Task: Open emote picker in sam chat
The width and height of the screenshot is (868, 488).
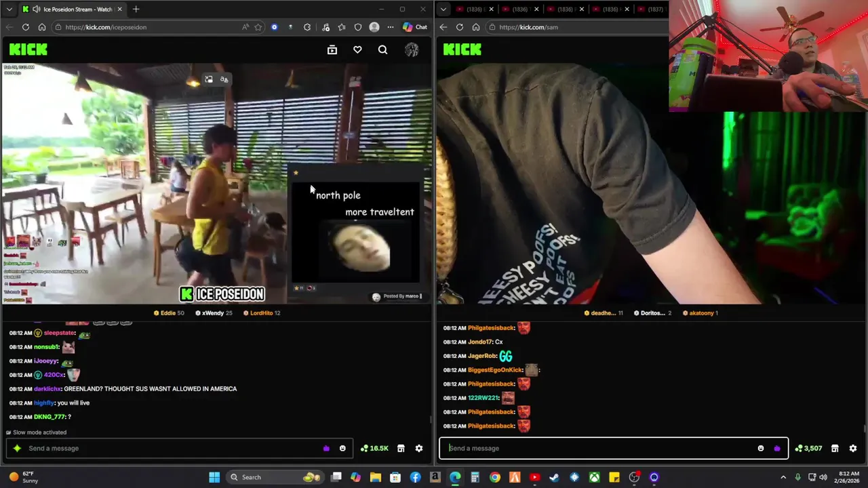Action: pos(761,448)
